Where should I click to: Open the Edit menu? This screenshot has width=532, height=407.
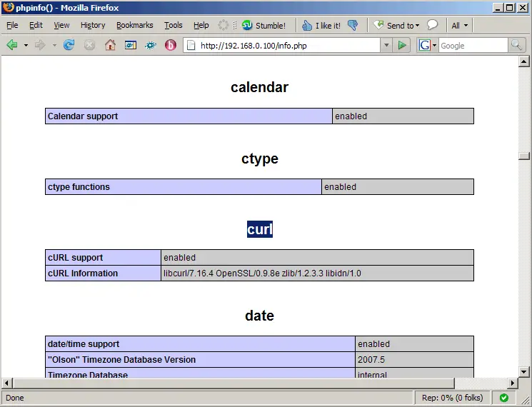coord(36,25)
